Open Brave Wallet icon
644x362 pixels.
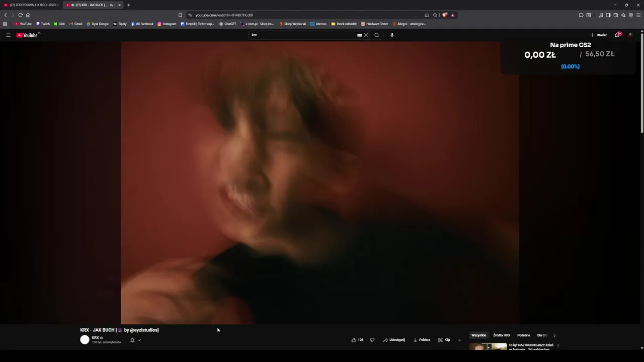click(616, 15)
